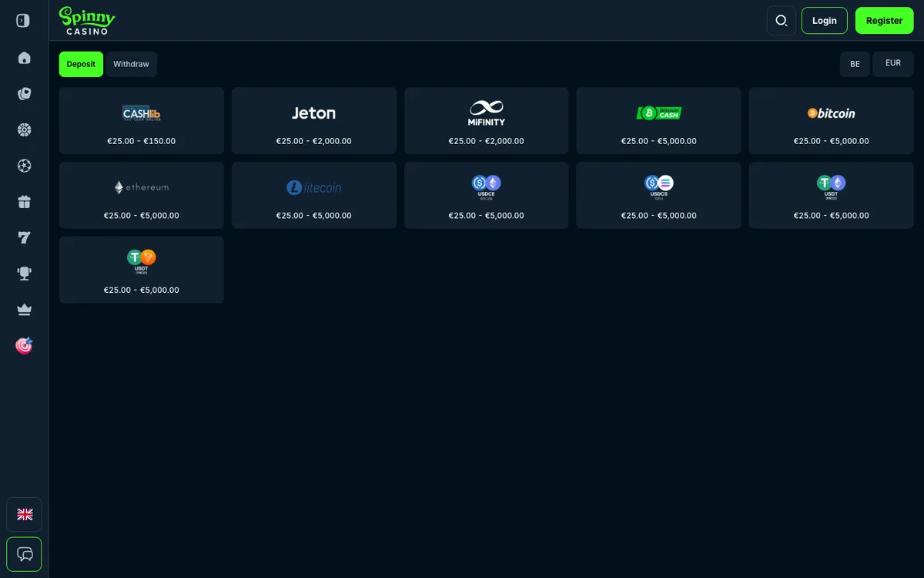Choose the Bitcoin Cash payment method
The image size is (924, 578).
tap(658, 121)
